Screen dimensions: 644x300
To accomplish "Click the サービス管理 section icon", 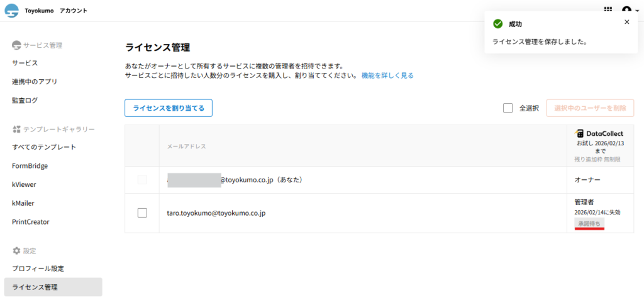I will (16, 45).
